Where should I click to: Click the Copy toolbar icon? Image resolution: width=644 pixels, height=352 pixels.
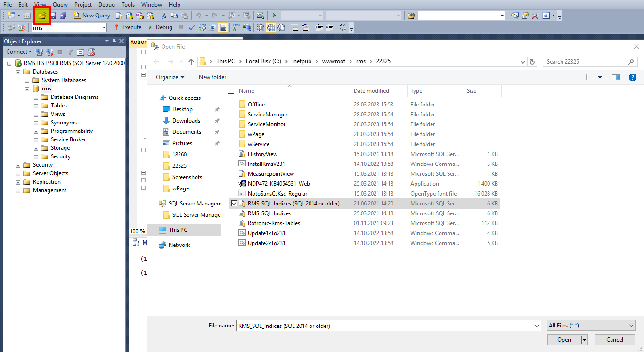[x=174, y=16]
